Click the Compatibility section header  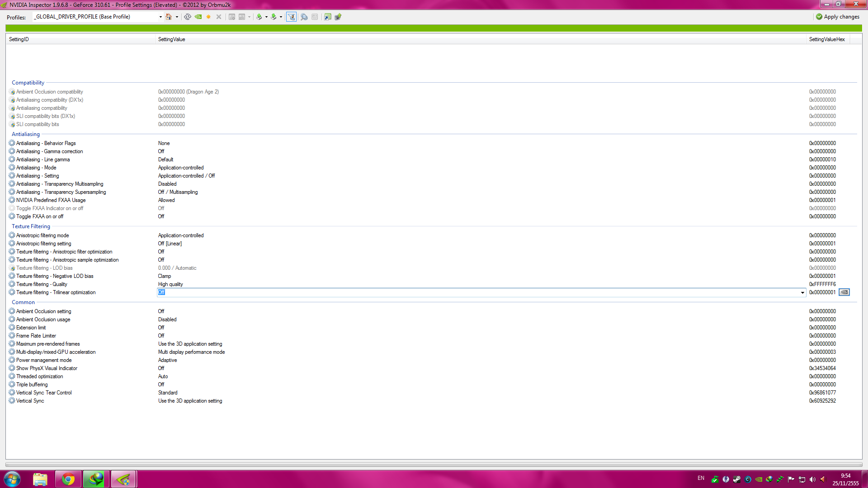coord(28,83)
